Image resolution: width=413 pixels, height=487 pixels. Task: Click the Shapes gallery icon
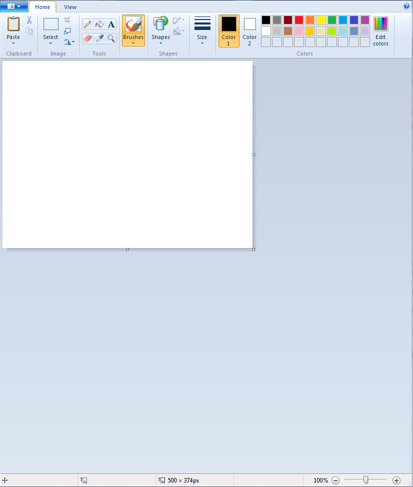[x=160, y=24]
